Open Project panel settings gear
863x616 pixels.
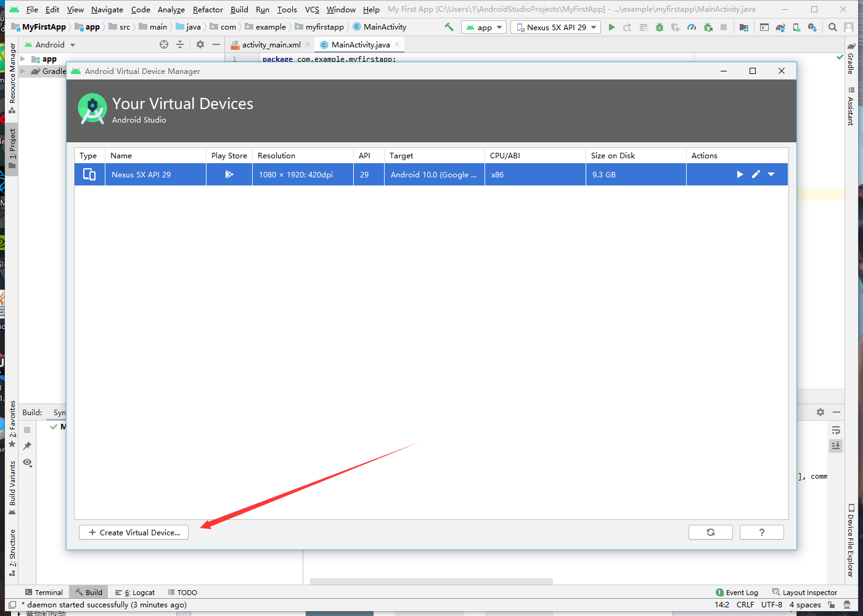tap(200, 44)
